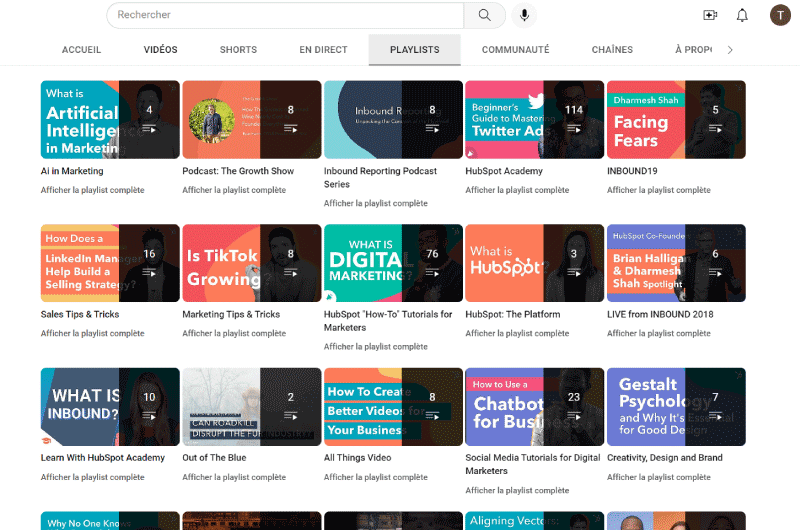The image size is (800, 530).
Task: Open Creativity, Design and Brand title
Action: [x=665, y=458]
